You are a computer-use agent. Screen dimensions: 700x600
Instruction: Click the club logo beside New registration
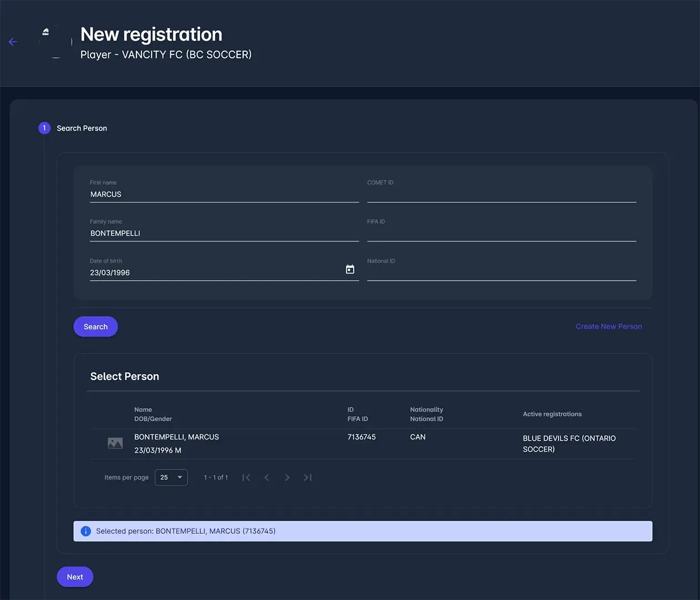point(56,42)
